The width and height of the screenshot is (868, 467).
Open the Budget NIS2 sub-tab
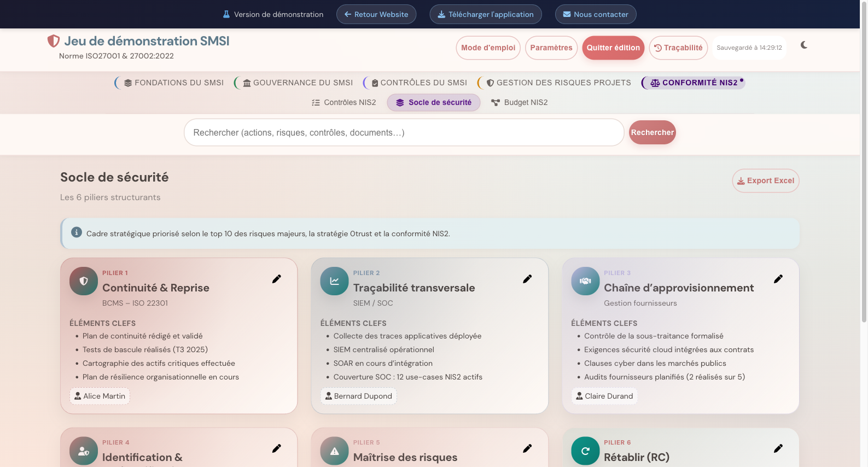coord(520,103)
